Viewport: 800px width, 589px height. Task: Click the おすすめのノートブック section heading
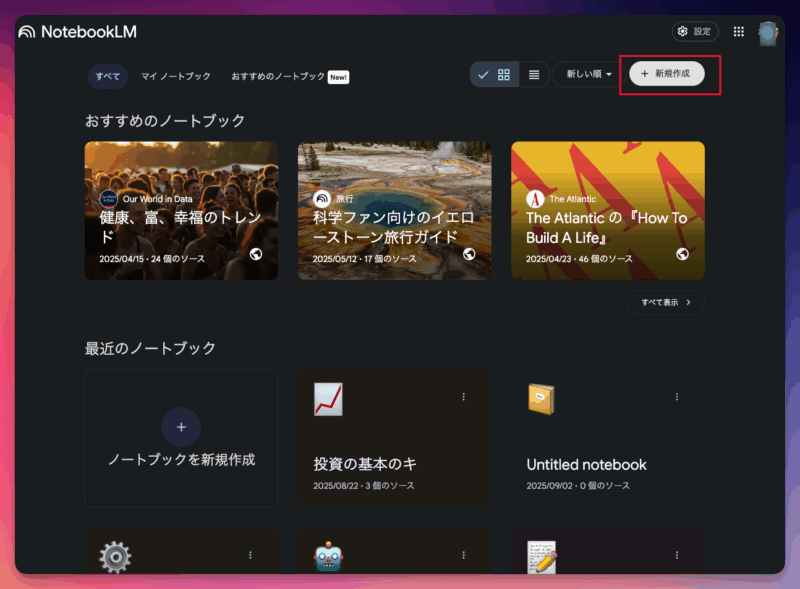pyautogui.click(x=165, y=120)
